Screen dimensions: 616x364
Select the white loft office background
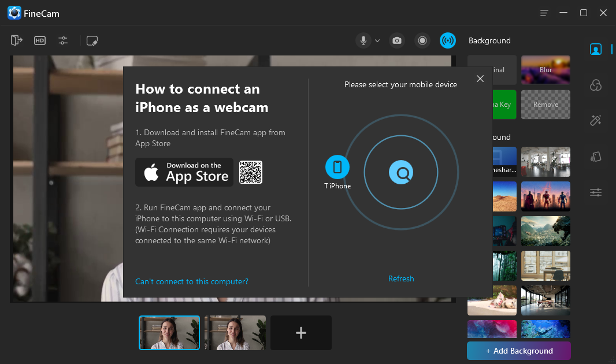tap(546, 162)
